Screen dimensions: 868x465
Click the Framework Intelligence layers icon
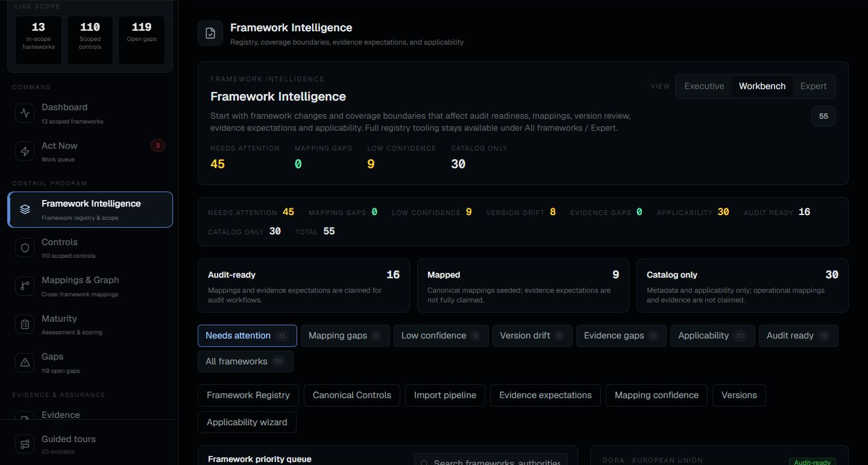pyautogui.click(x=25, y=210)
